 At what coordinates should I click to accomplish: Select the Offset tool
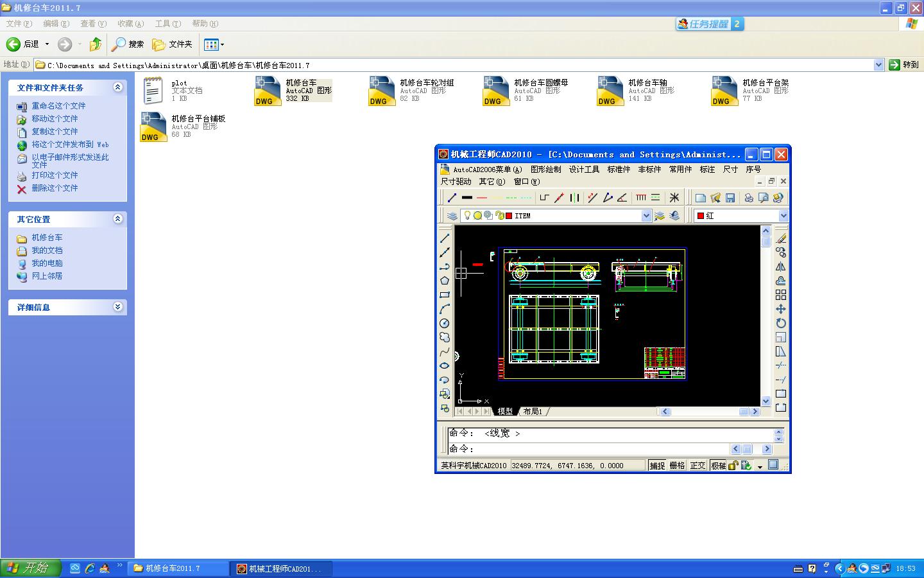781,281
